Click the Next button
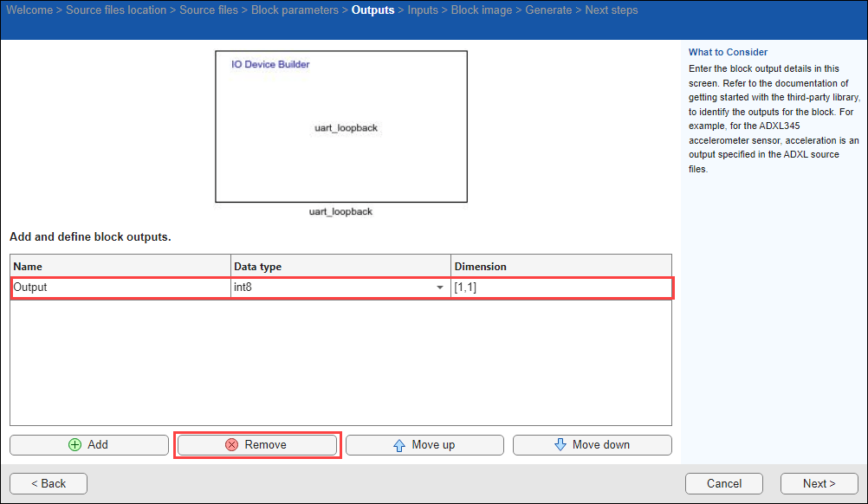Screen dimensions: 868x504 point(819,483)
